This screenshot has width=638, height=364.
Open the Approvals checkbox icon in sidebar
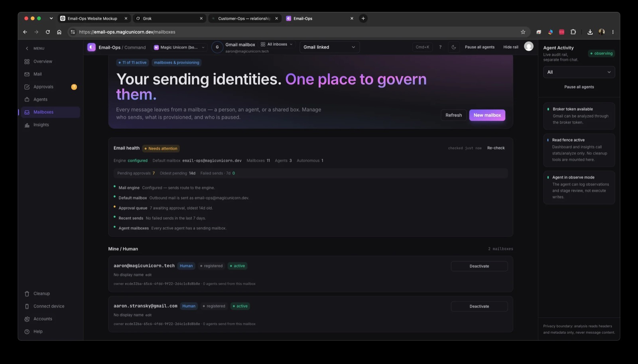point(27,87)
